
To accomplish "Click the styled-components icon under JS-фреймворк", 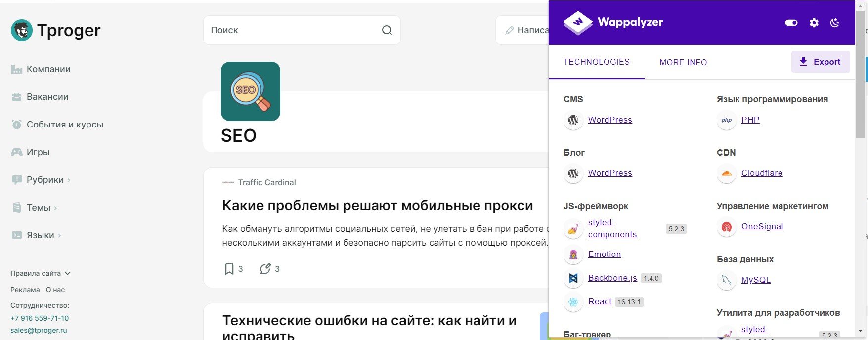I will pos(573,229).
